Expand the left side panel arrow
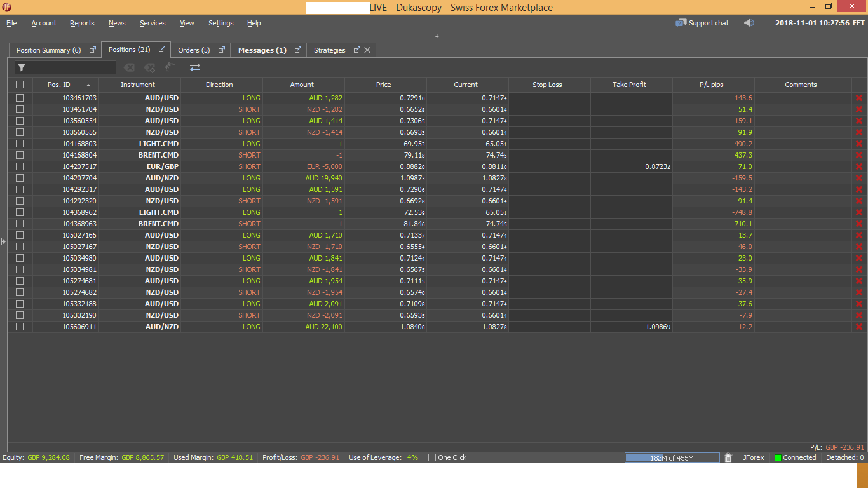The height and width of the screenshot is (488, 868). pos(3,241)
